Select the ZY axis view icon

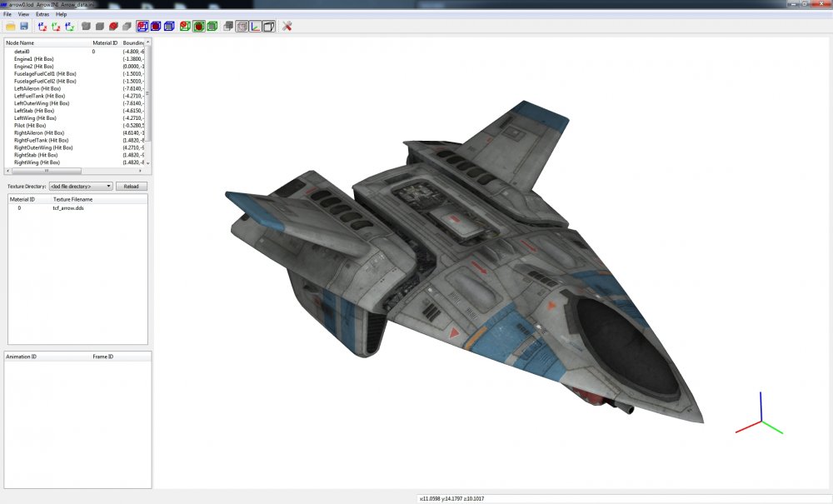(x=70, y=26)
